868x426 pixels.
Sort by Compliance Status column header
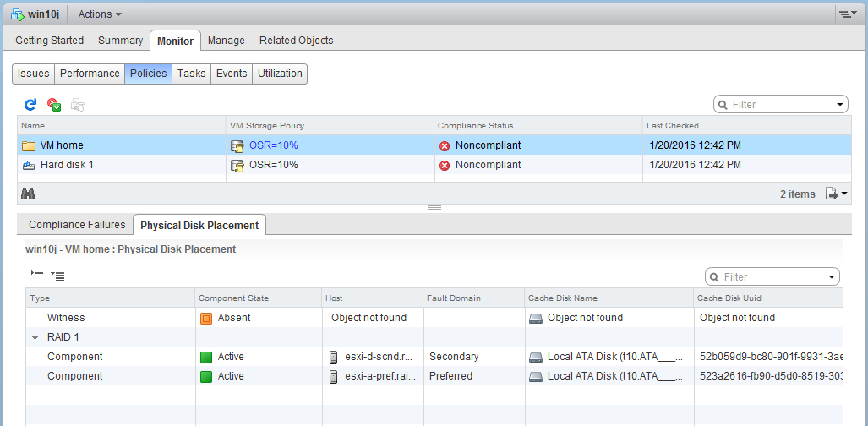pos(475,126)
